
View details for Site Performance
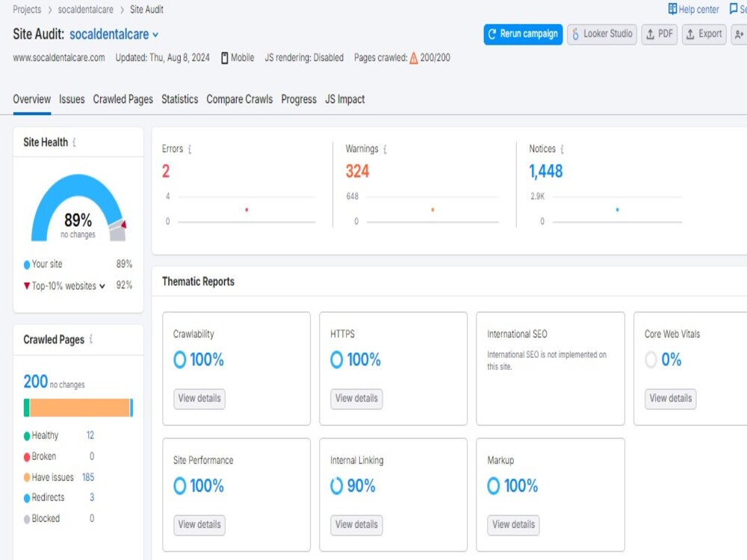point(199,525)
